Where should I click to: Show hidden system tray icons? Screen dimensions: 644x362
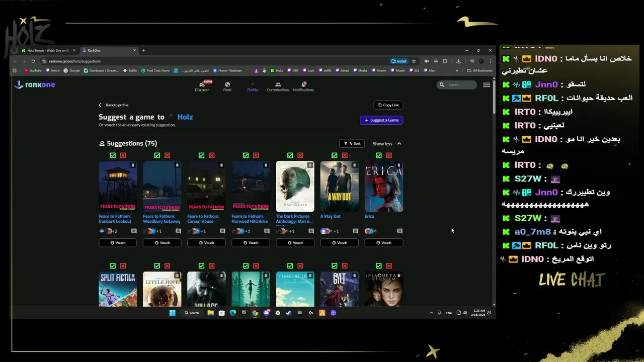click(431, 313)
